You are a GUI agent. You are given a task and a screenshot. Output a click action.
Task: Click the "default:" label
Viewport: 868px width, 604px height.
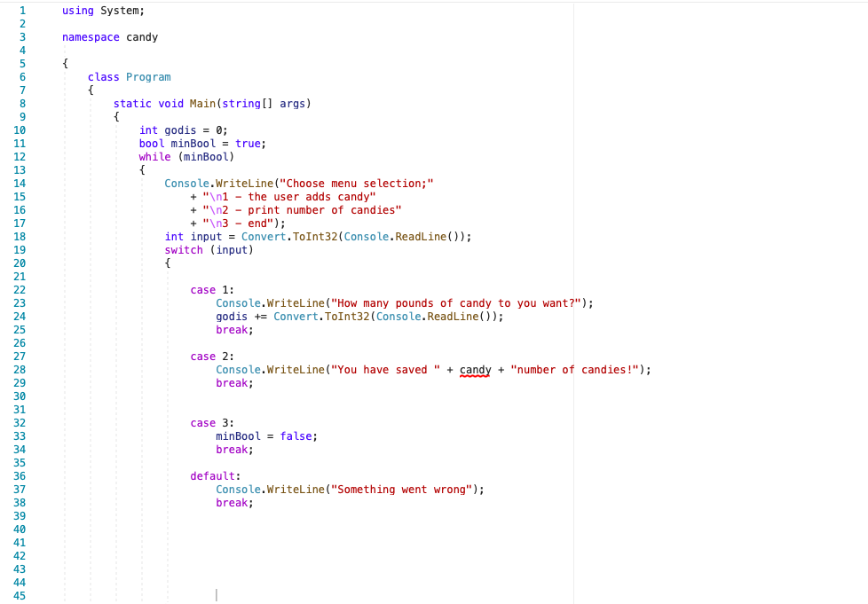pos(211,475)
